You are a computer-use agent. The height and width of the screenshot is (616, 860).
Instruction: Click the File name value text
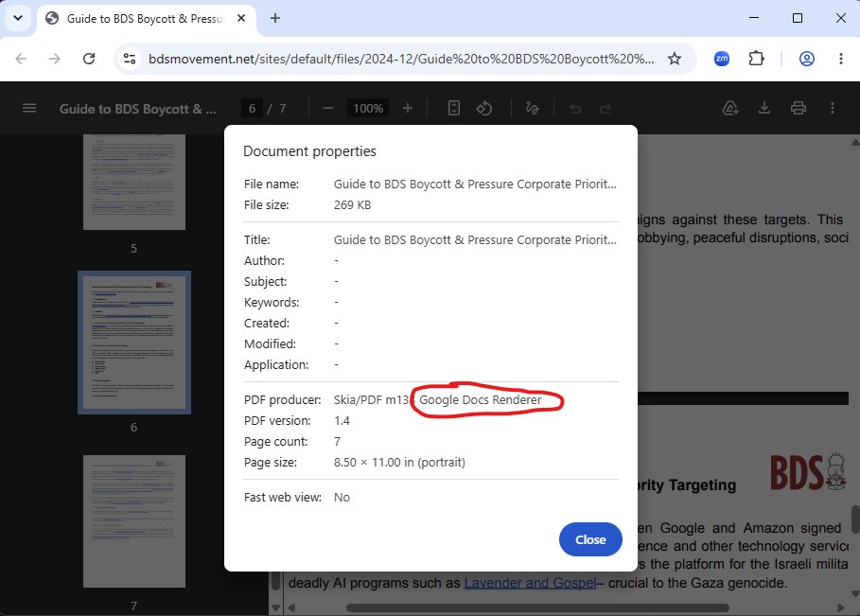[x=475, y=184]
